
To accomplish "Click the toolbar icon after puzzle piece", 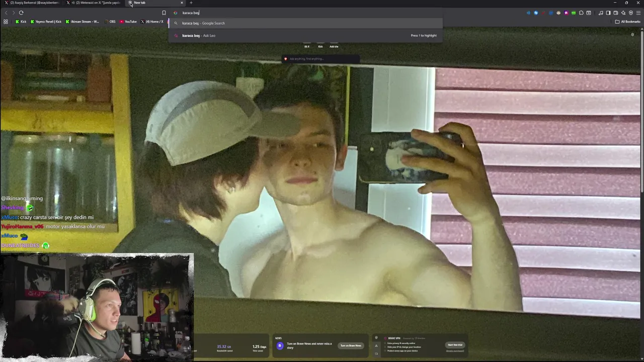I will pos(589,13).
